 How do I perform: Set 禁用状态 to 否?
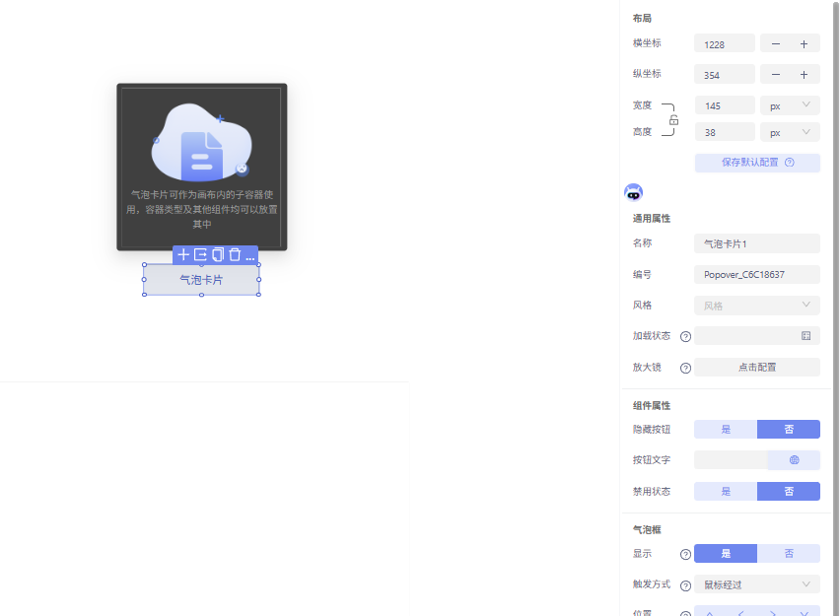coord(789,491)
